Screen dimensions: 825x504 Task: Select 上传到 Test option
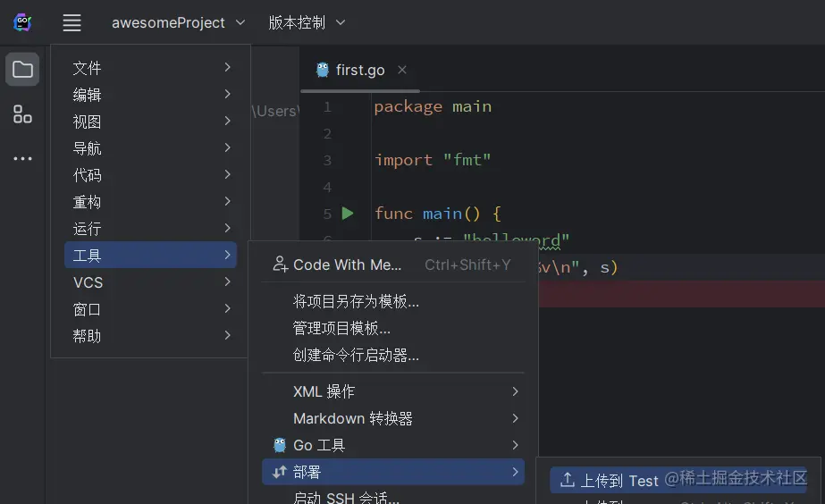pyautogui.click(x=619, y=481)
